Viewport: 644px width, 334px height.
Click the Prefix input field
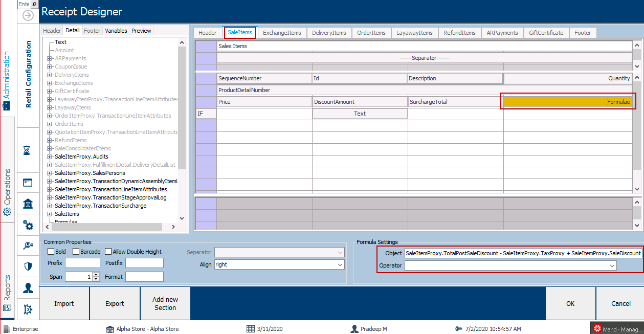click(82, 263)
